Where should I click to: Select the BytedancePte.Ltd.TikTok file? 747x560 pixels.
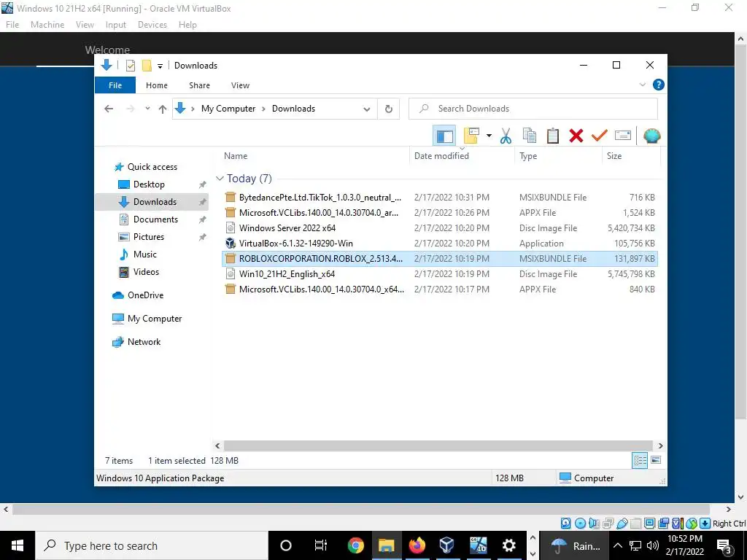(440, 197)
